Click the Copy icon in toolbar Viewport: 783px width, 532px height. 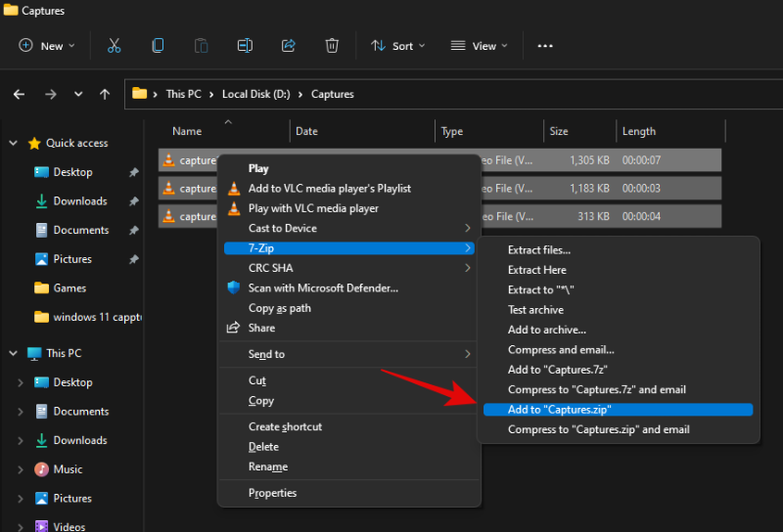tap(158, 45)
